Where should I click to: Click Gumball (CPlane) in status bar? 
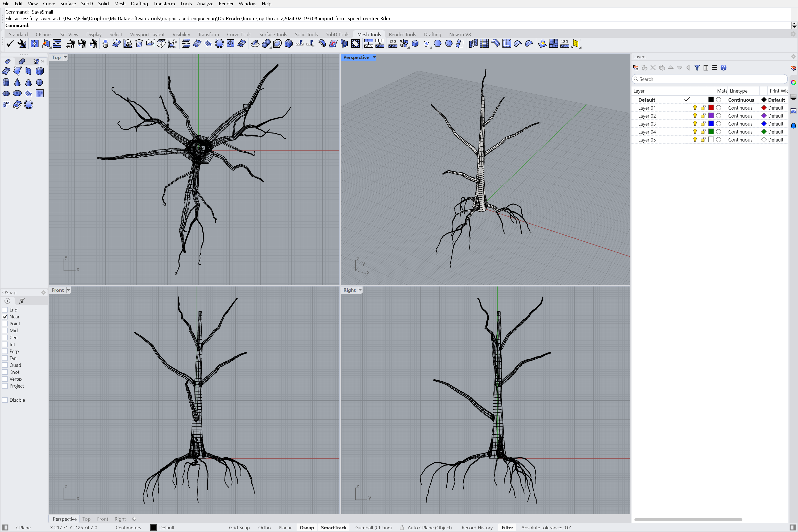click(373, 527)
